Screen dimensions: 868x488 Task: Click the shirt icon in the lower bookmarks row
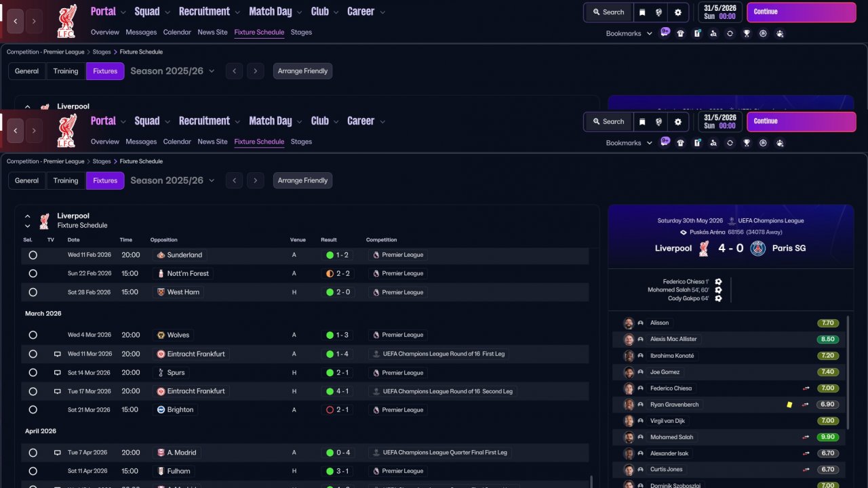click(680, 143)
